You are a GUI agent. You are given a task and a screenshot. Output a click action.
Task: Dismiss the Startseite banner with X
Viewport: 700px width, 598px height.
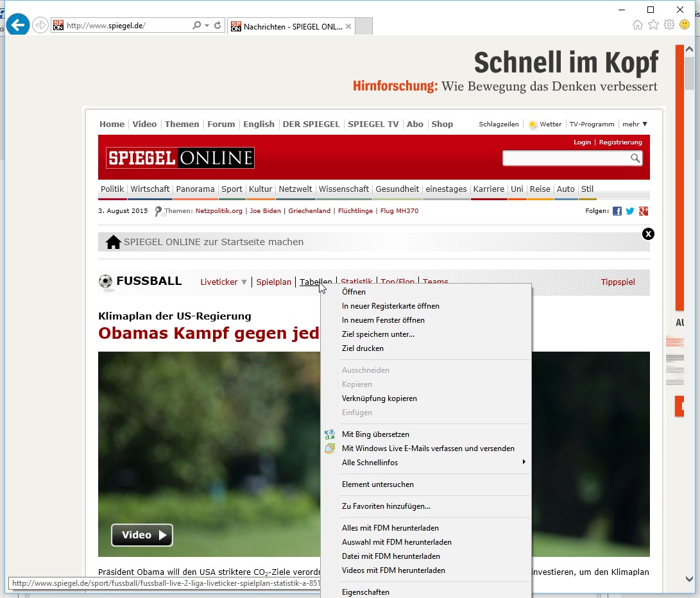(x=648, y=234)
